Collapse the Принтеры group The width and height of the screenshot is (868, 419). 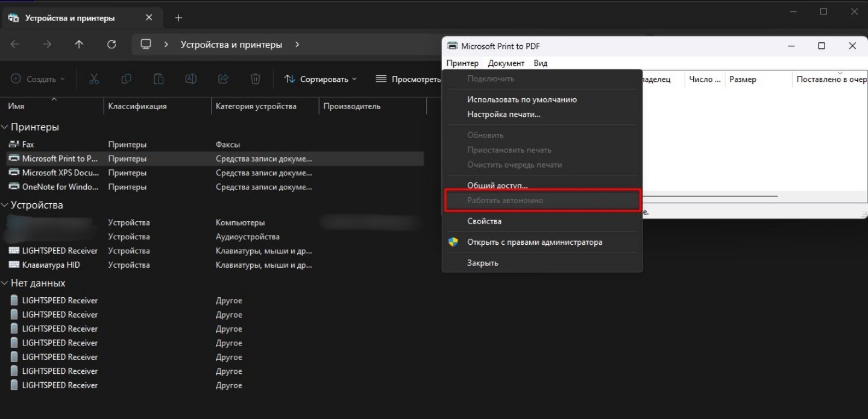pyautogui.click(x=5, y=127)
